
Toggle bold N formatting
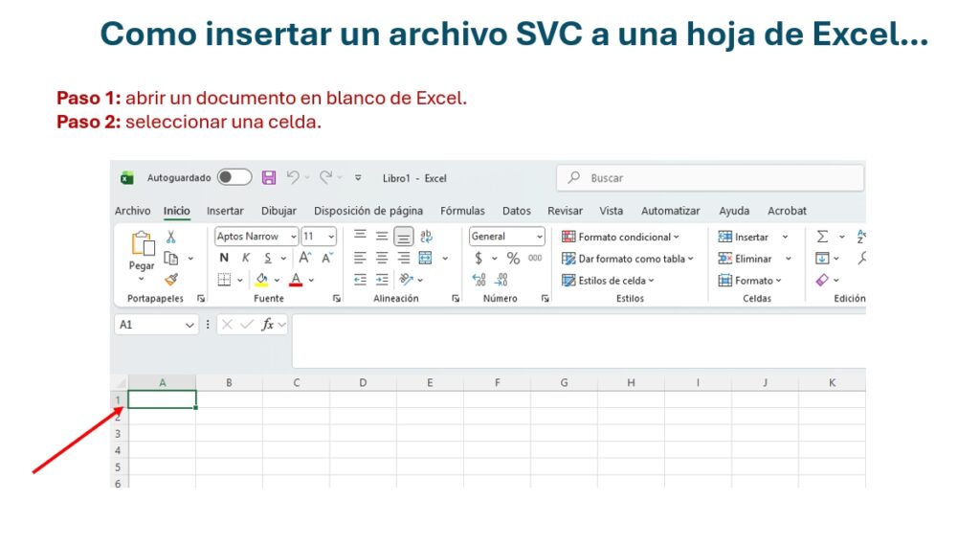[224, 259]
